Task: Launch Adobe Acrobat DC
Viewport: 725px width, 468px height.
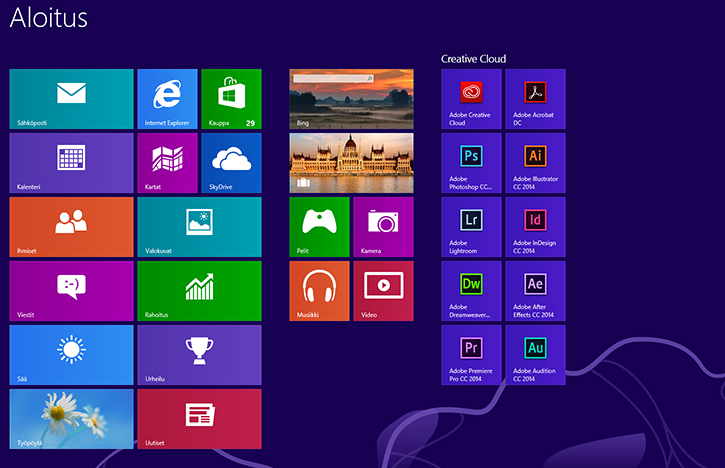Action: pyautogui.click(x=535, y=99)
